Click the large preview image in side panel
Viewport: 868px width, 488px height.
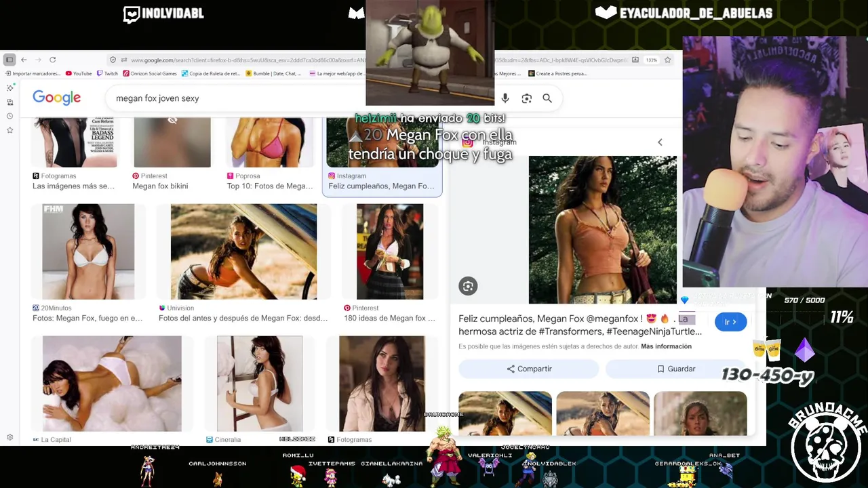point(602,230)
